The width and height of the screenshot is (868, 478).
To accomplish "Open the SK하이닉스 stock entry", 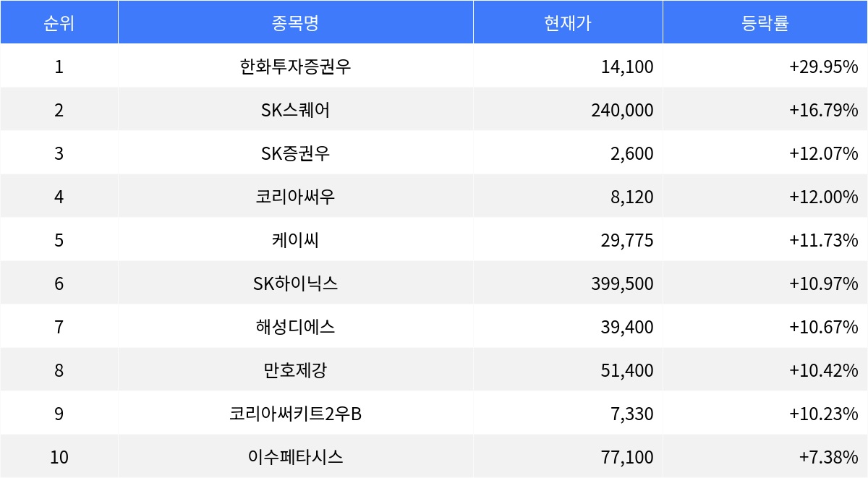I will point(295,284).
